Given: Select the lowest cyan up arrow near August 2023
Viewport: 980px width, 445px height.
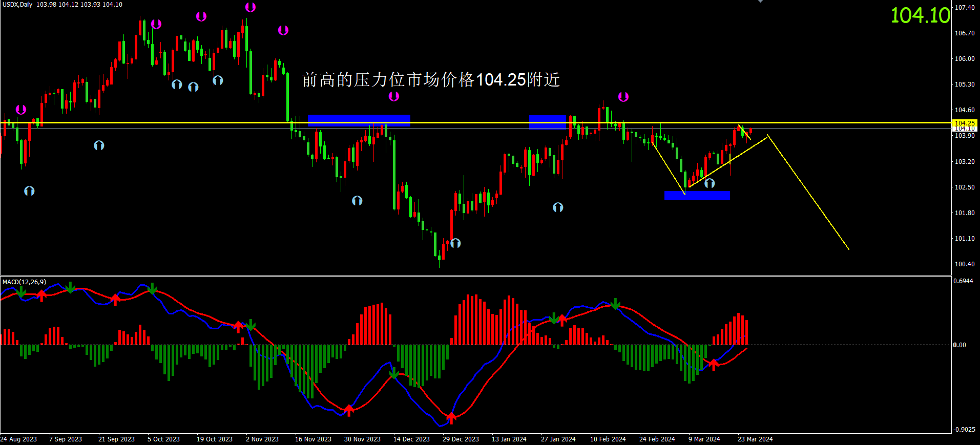Looking at the screenshot, I should (x=29, y=191).
